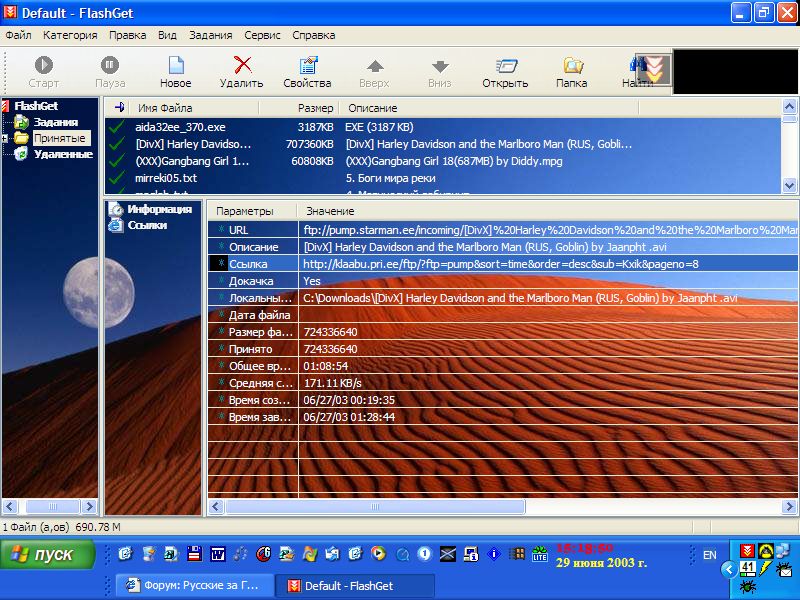
Task: Select the Удаленные category in the tree
Action: 62,154
